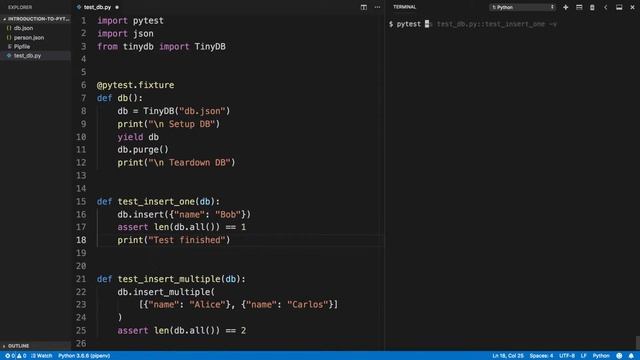Image resolution: width=640 pixels, height=360 pixels.
Task: Split the terminal panel
Action: click(579, 7)
